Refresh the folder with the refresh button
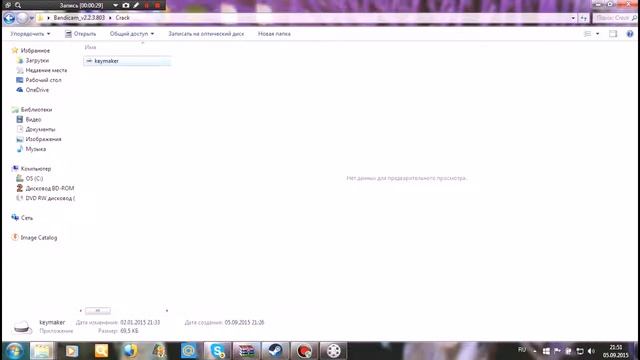The width and height of the screenshot is (640, 360). click(584, 18)
